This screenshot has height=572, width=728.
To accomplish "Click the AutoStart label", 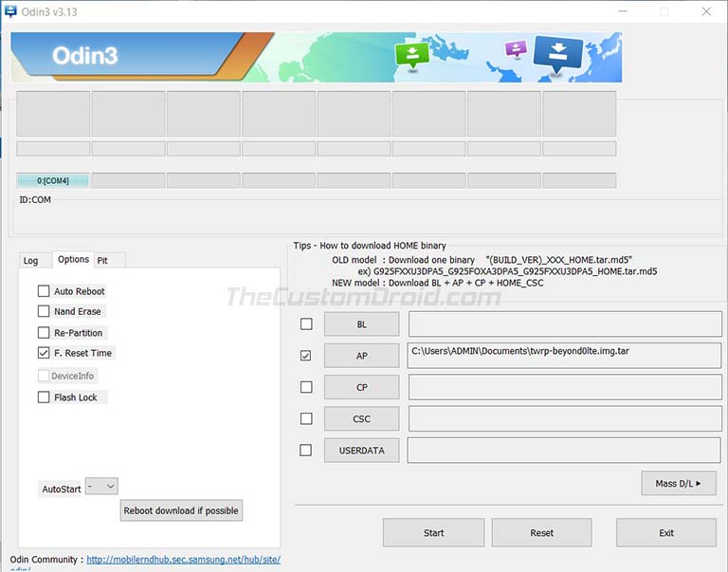I will pos(62,489).
